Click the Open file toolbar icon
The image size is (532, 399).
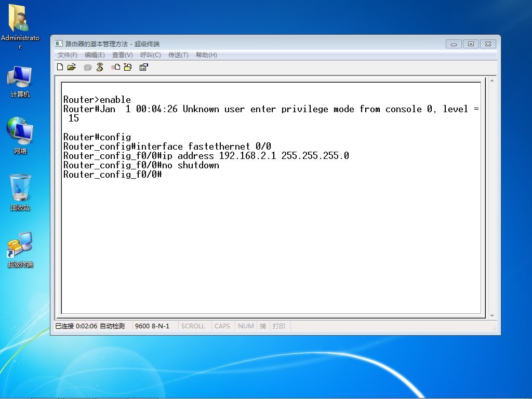pos(72,67)
